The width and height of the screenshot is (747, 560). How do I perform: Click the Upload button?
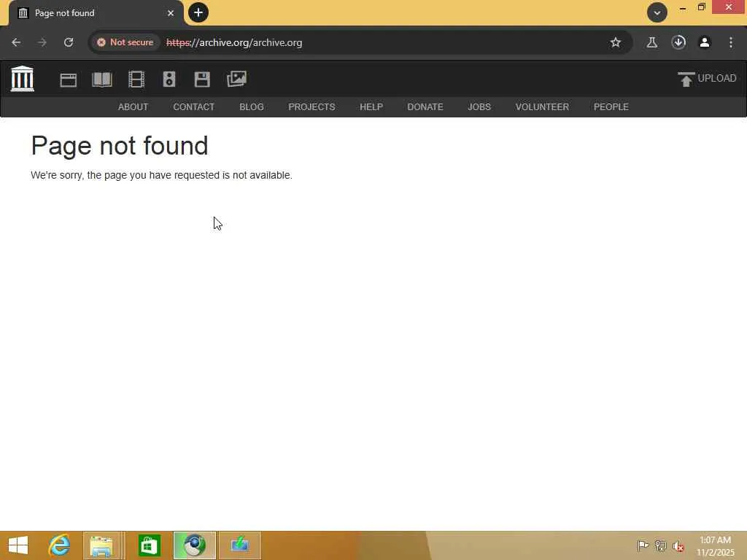coord(707,79)
